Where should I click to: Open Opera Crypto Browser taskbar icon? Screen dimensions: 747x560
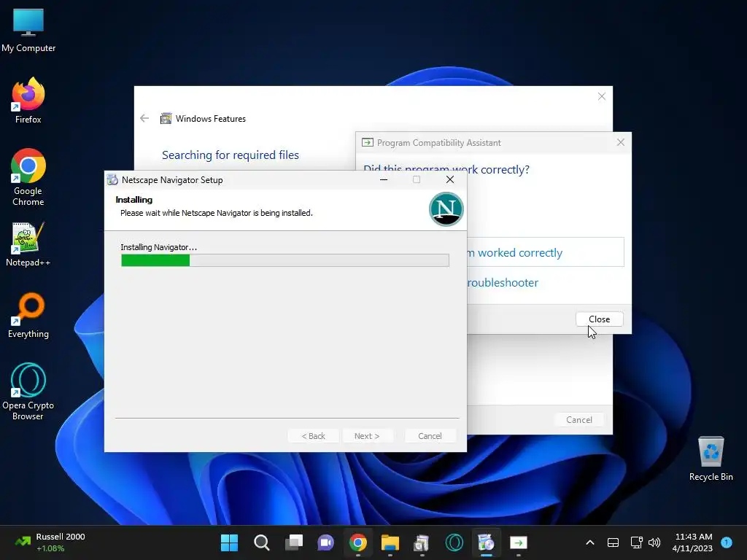tap(454, 542)
